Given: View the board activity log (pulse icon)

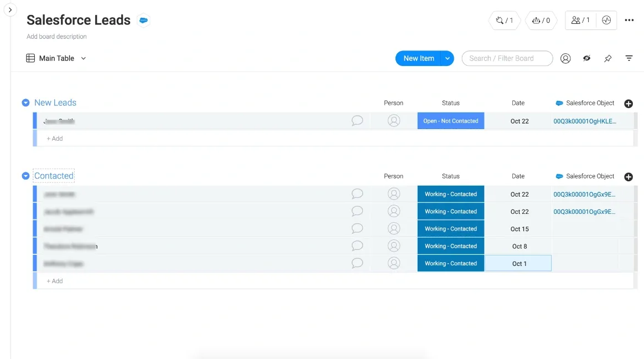Looking at the screenshot, I should (x=607, y=20).
